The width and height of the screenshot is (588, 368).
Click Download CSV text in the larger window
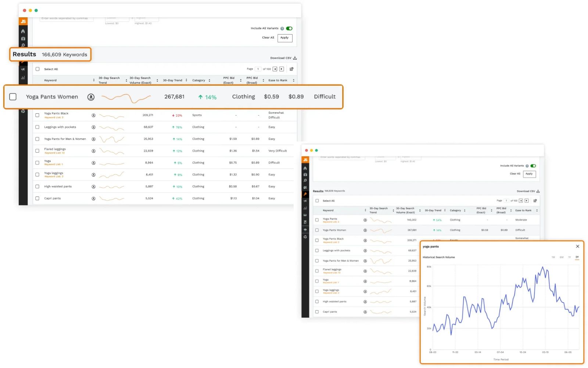pyautogui.click(x=281, y=58)
